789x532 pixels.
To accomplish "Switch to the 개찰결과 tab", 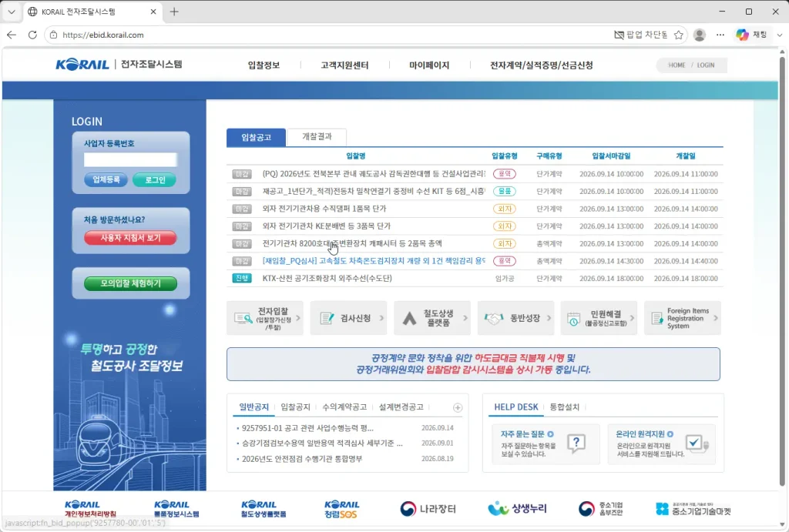I will click(x=317, y=137).
